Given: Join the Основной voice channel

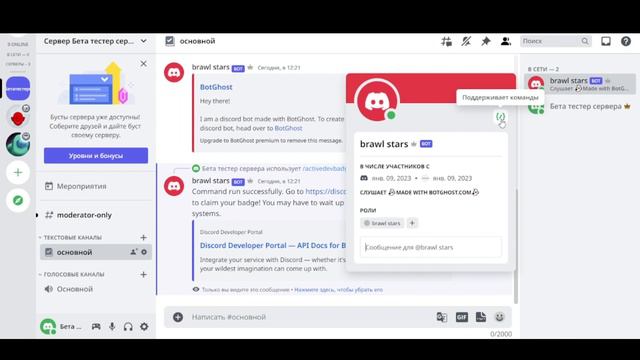Looking at the screenshot, I should pos(96,289).
